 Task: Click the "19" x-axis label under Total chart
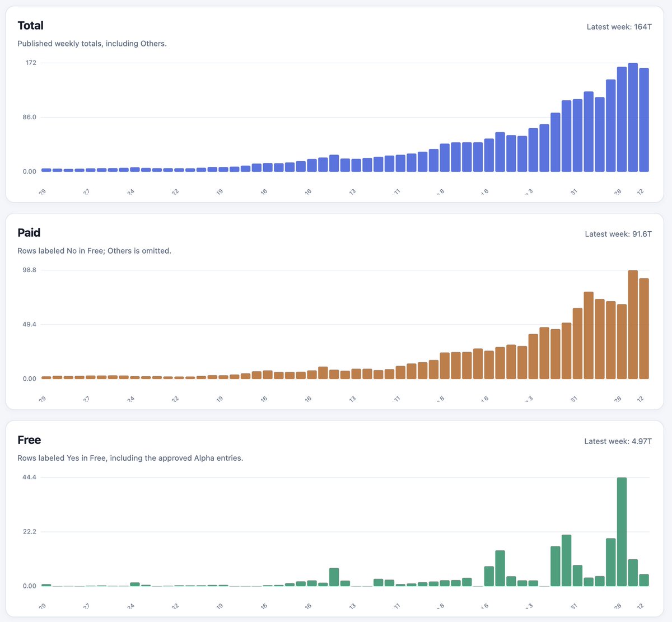tap(220, 191)
